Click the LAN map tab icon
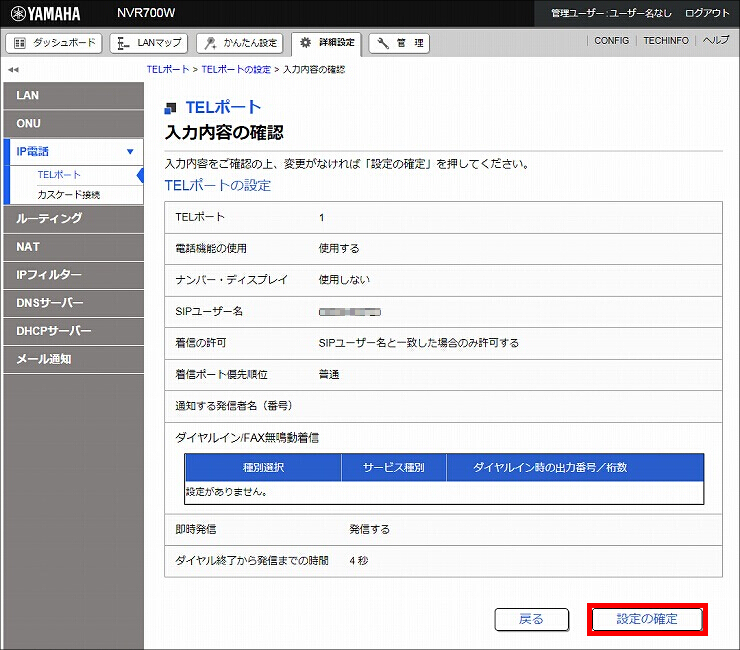This screenshot has width=740, height=650. pyautogui.click(x=123, y=43)
